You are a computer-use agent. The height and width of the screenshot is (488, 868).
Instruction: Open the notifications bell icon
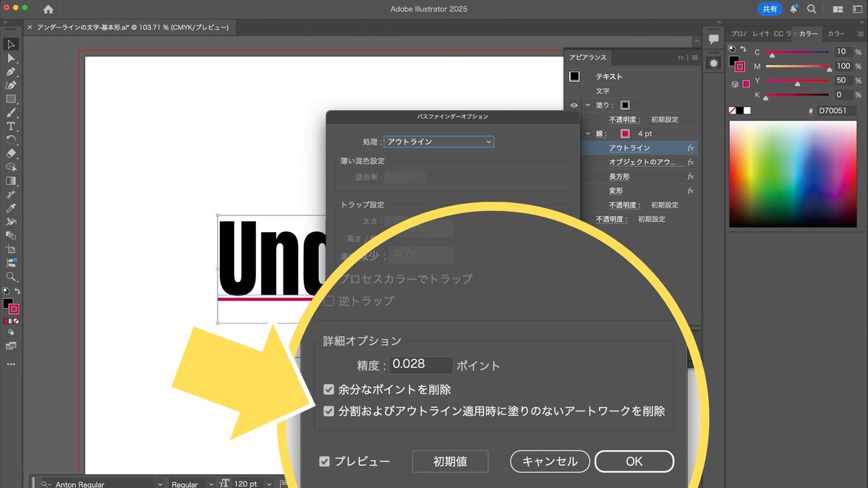[x=793, y=9]
